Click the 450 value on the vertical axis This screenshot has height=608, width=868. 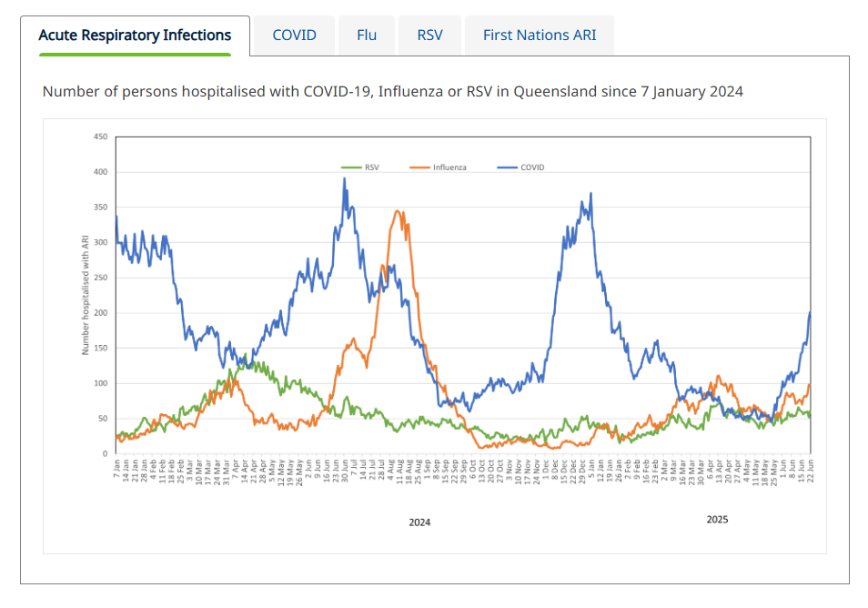pos(100,137)
